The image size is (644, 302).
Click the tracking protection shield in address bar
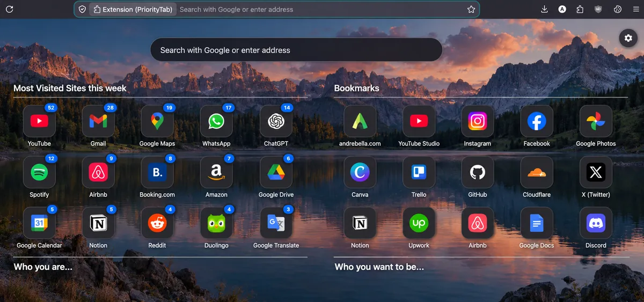coord(82,9)
